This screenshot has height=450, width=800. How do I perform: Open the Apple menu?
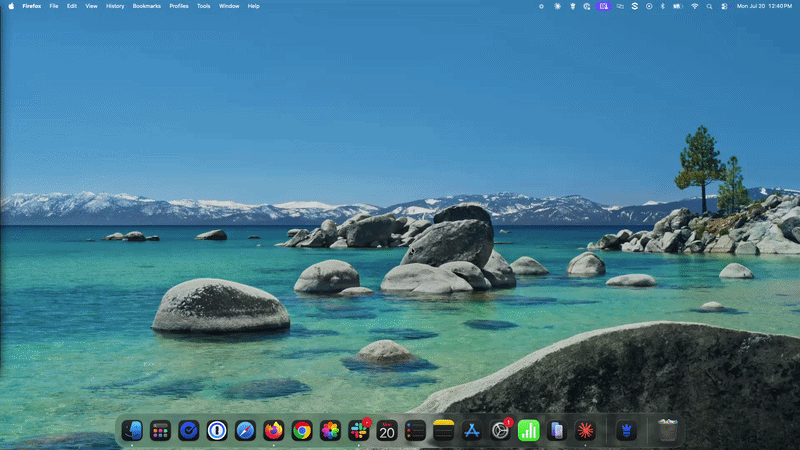[x=11, y=6]
